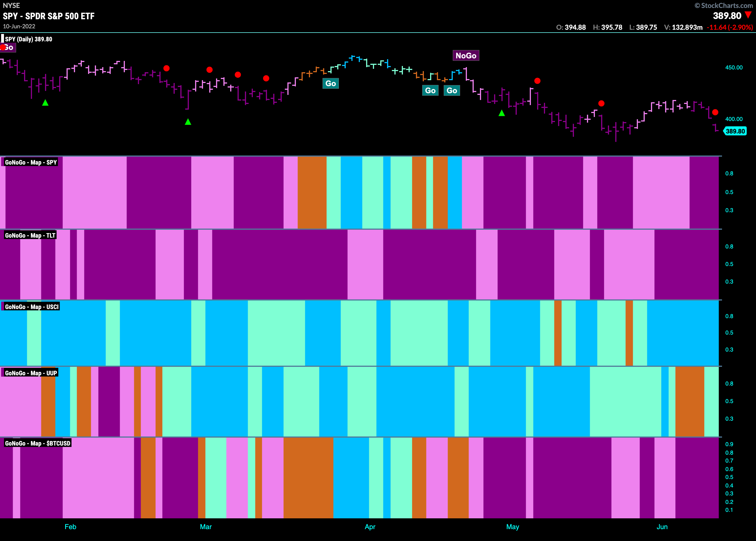This screenshot has width=756, height=541.
Task: Click the green triangle below the late-February low
Action: [x=188, y=122]
